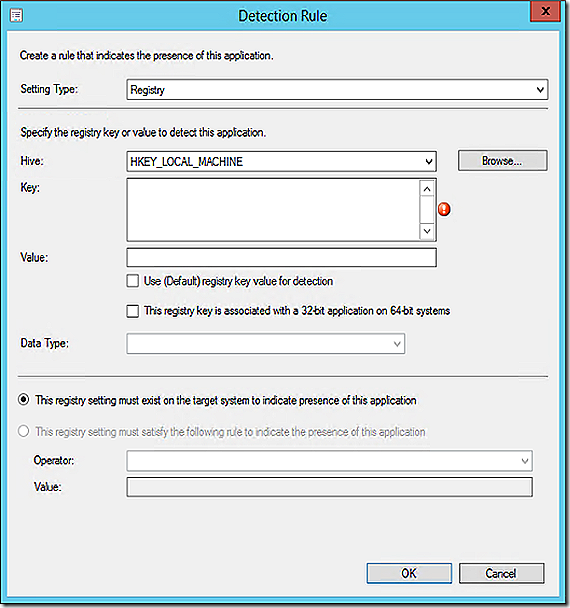Close the Detection Rule dialog

pos(545,11)
